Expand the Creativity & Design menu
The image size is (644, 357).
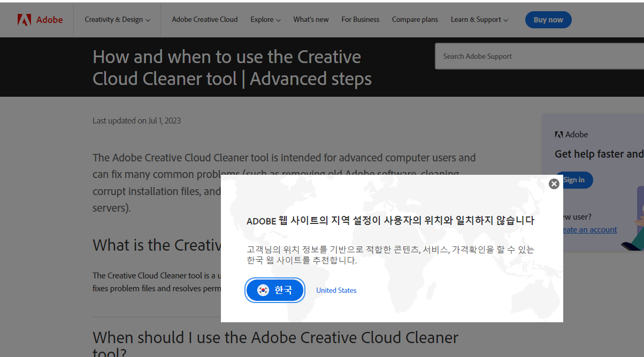[x=117, y=20]
